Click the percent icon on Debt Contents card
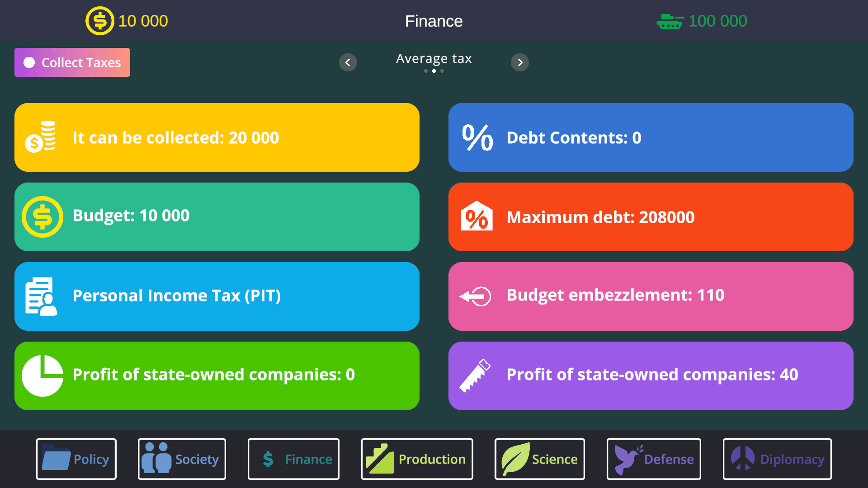The height and width of the screenshot is (488, 868). (x=477, y=137)
